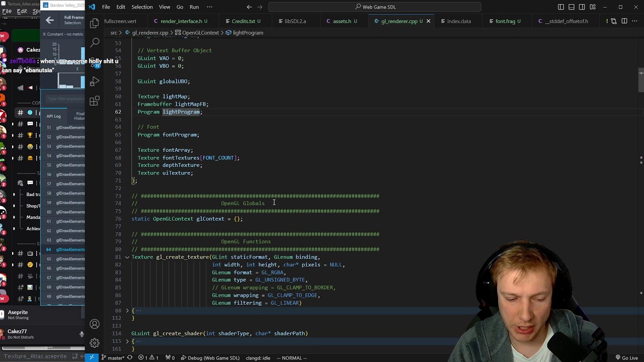This screenshot has height=362, width=644.
Task: Click the back arrow in Stardew Valley profiler window
Action: (49, 20)
